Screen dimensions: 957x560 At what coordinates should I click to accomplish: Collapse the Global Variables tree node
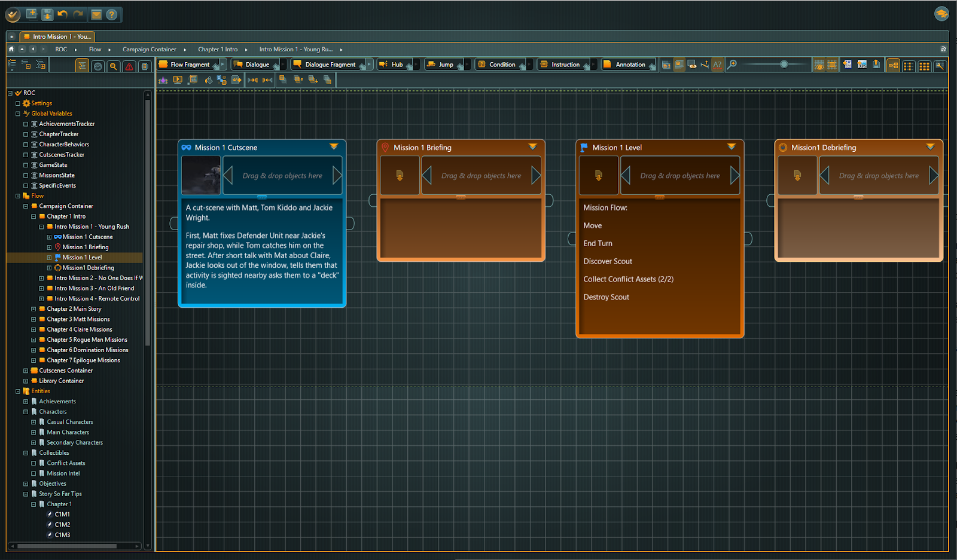18,114
